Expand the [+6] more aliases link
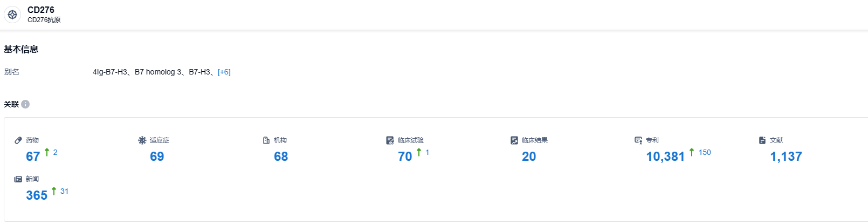This screenshot has height=224, width=868. pyautogui.click(x=224, y=72)
